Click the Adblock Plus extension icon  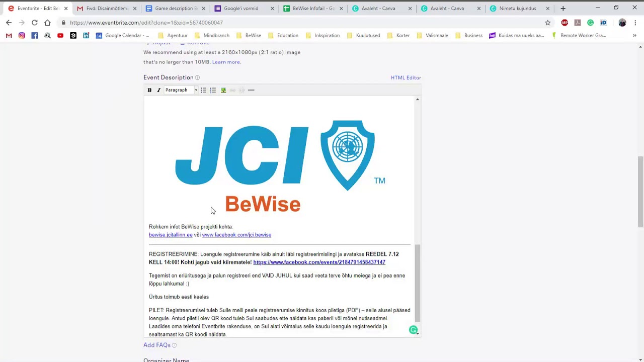coord(565,23)
